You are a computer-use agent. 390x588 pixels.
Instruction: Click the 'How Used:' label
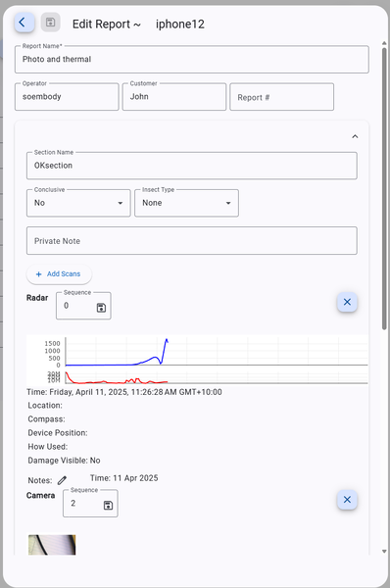pyautogui.click(x=48, y=447)
